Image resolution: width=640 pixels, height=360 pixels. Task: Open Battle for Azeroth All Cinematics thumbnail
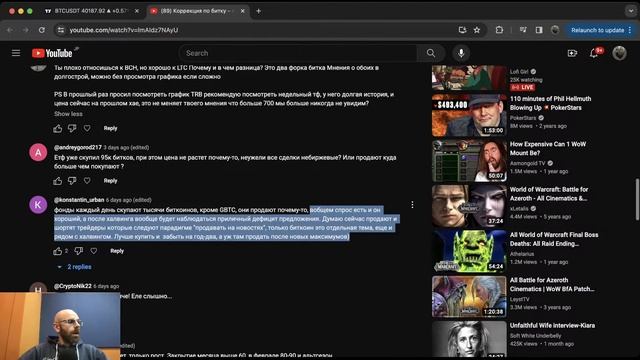[x=469, y=206]
